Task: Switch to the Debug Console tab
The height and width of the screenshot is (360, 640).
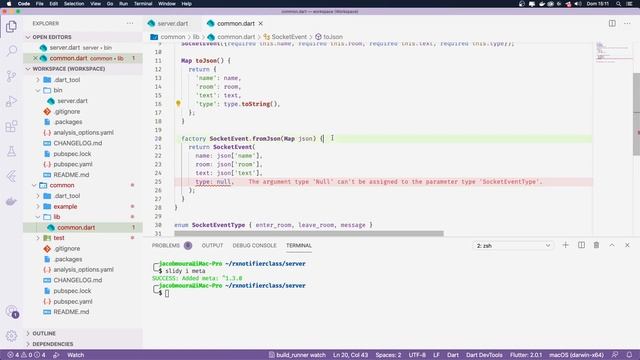Action: point(254,245)
